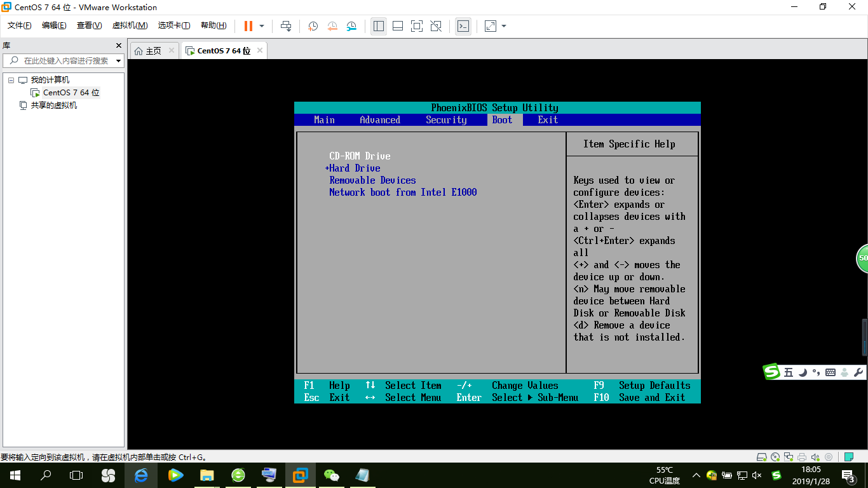Close the 主页 tab

click(172, 51)
